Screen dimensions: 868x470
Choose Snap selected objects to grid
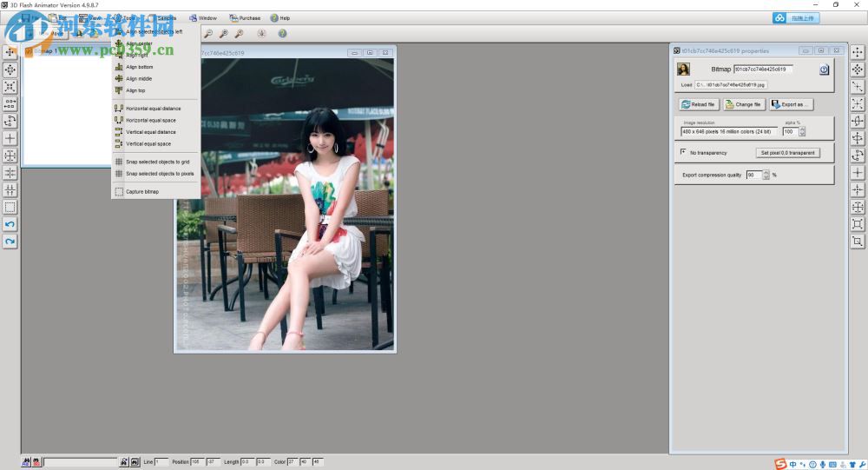click(x=155, y=162)
